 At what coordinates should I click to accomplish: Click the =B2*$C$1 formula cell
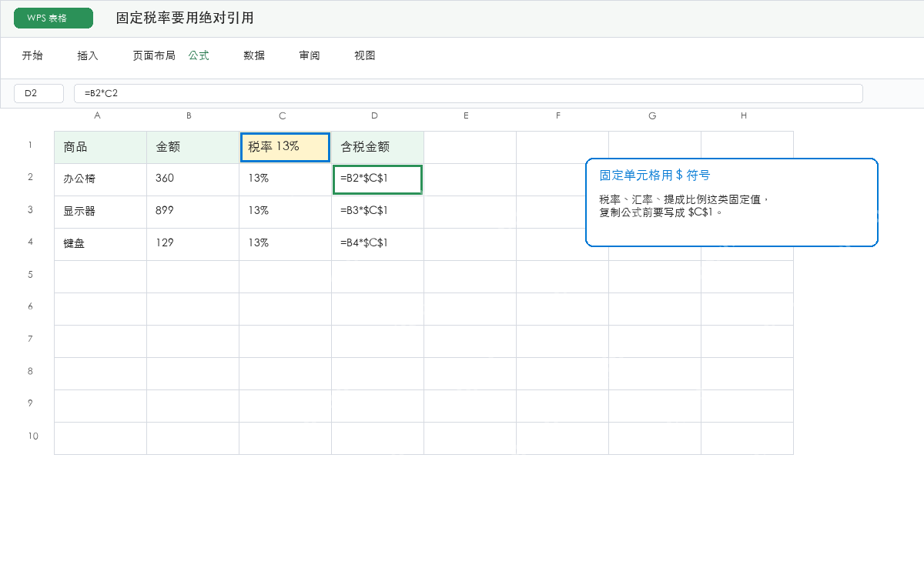tap(378, 179)
